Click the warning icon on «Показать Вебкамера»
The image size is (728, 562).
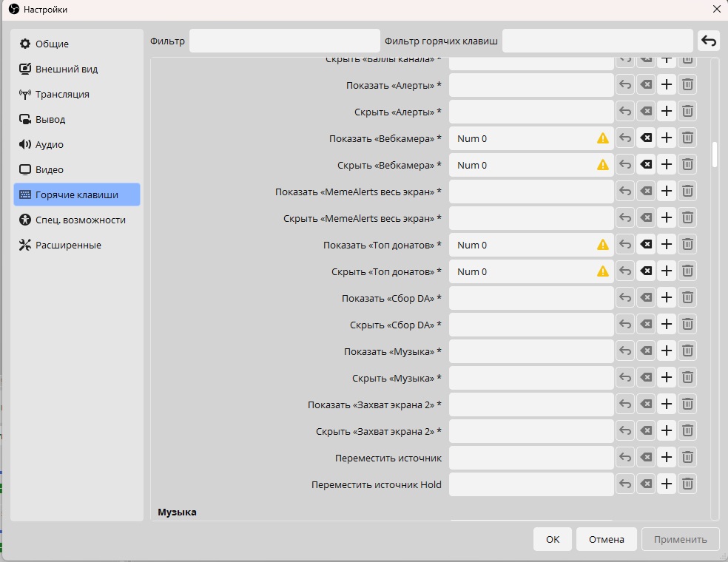coord(603,138)
